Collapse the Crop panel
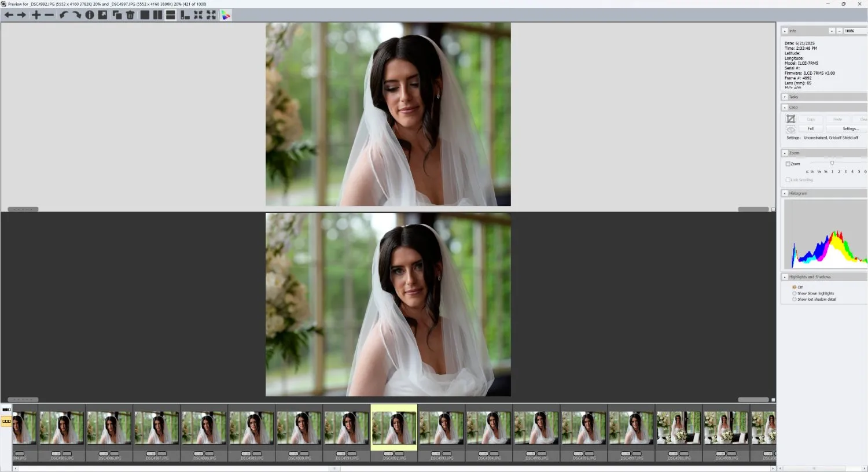 pos(785,107)
